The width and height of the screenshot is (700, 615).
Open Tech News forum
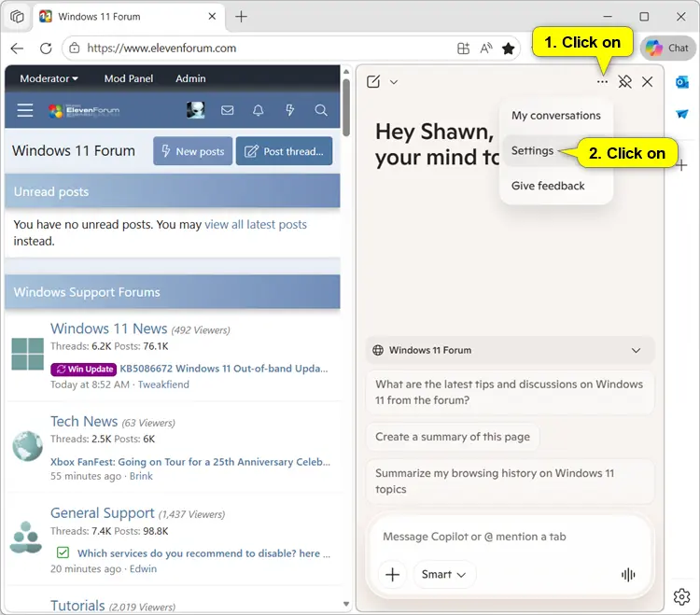click(84, 422)
